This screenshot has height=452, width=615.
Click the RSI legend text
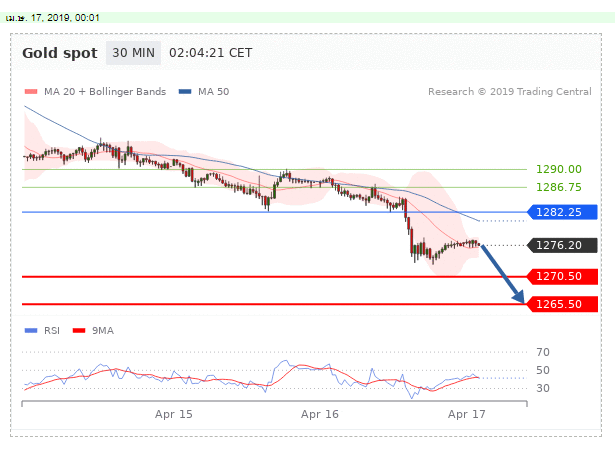tap(52, 331)
